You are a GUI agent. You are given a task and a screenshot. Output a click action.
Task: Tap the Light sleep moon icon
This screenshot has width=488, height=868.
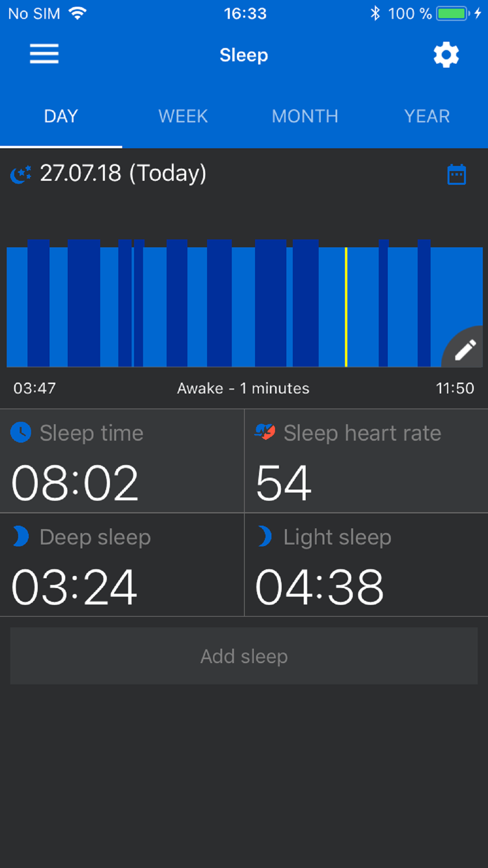coord(264,537)
